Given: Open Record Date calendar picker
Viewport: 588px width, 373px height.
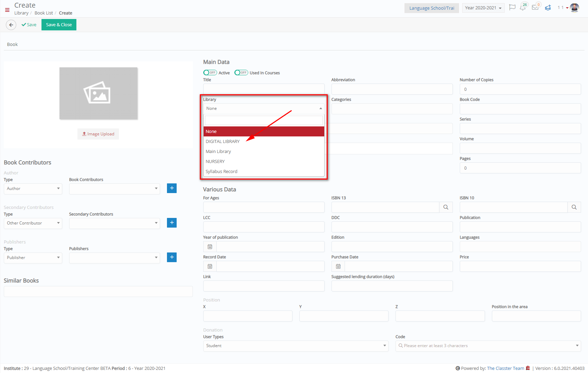Looking at the screenshot, I should coord(210,266).
